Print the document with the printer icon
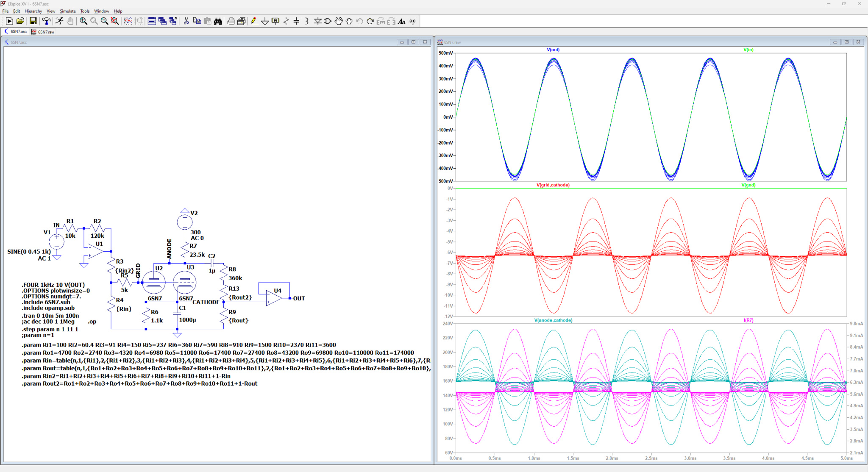This screenshot has height=472, width=868. (231, 21)
